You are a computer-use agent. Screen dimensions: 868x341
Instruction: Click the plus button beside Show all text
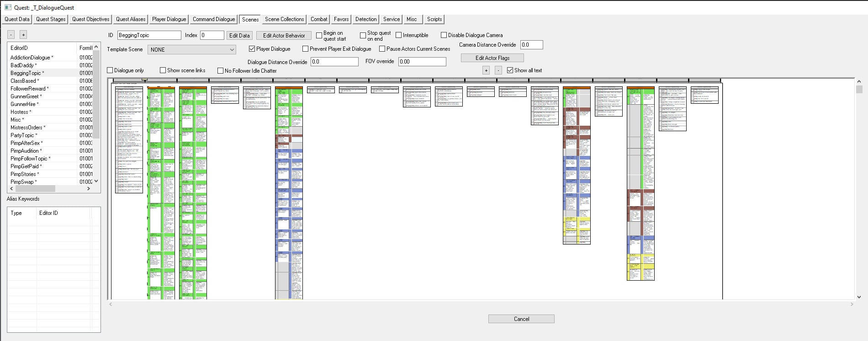486,70
